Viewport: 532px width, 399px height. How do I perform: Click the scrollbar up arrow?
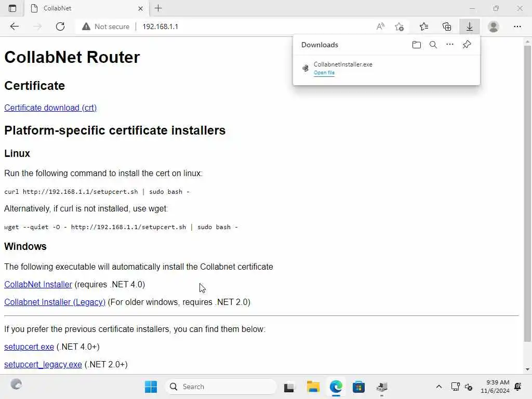point(527,42)
